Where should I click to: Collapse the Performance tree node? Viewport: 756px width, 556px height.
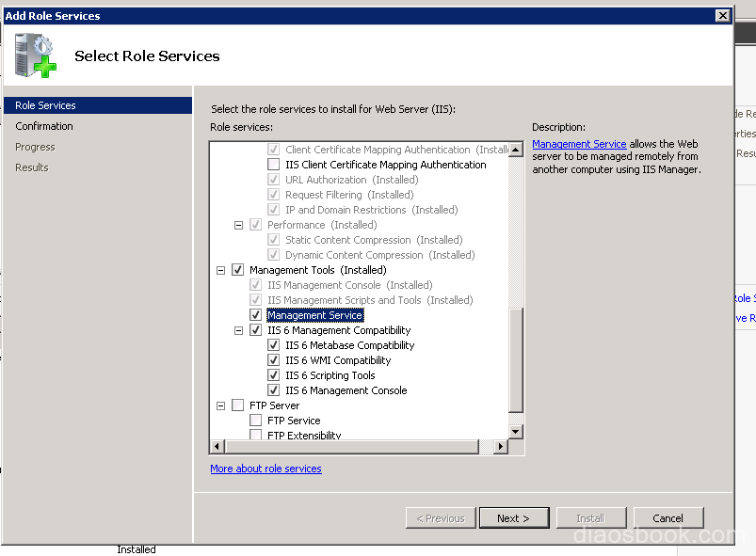(x=238, y=225)
